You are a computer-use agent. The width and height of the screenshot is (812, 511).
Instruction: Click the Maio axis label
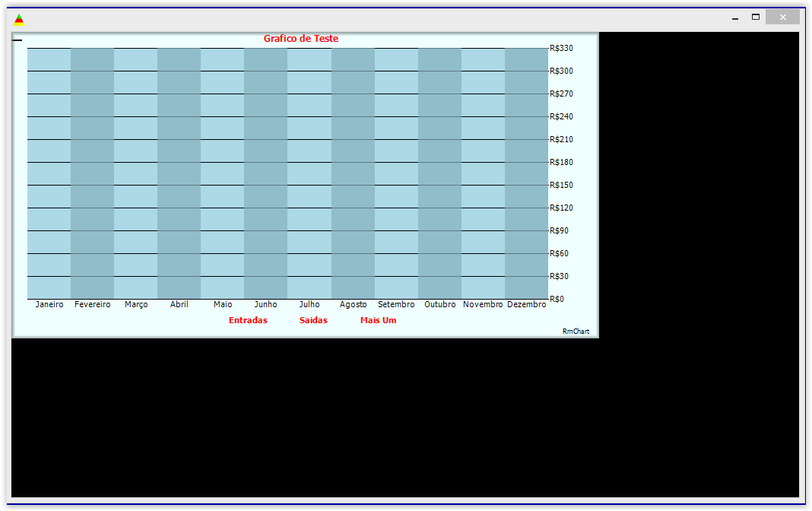(x=223, y=304)
